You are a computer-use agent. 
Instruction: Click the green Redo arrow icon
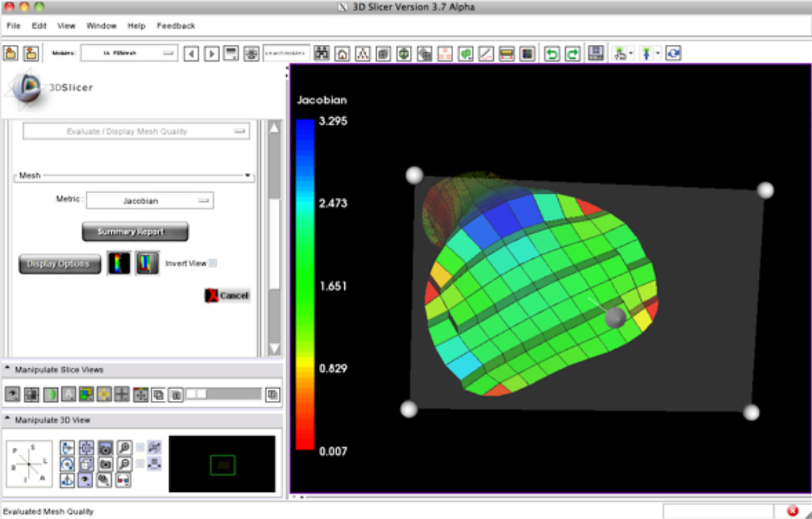pyautogui.click(x=572, y=54)
